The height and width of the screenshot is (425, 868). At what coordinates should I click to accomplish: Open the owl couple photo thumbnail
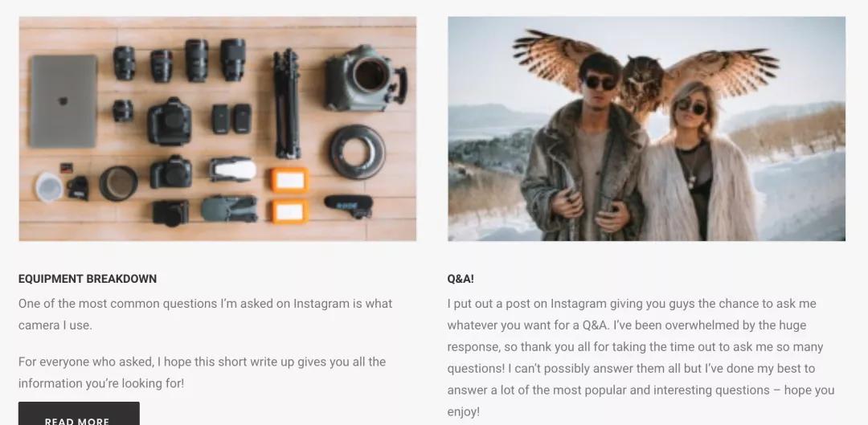pos(646,129)
